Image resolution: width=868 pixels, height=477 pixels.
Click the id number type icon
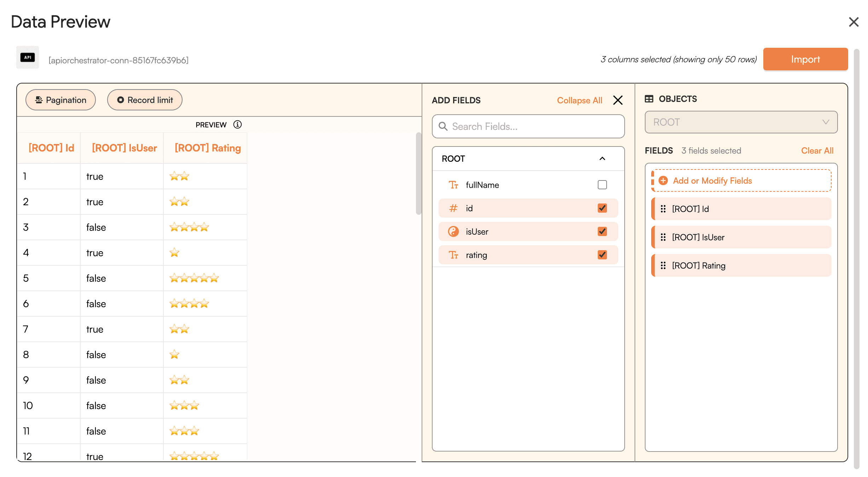point(453,208)
